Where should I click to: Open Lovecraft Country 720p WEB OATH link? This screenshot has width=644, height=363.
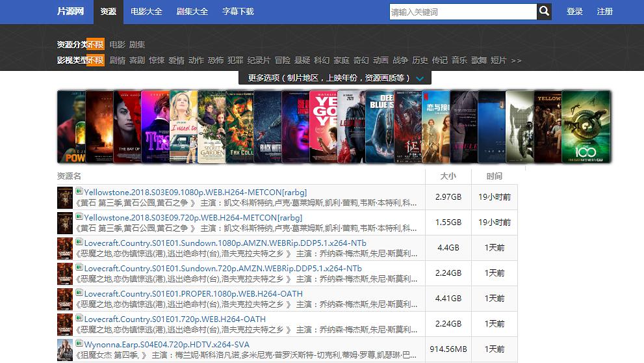point(175,319)
